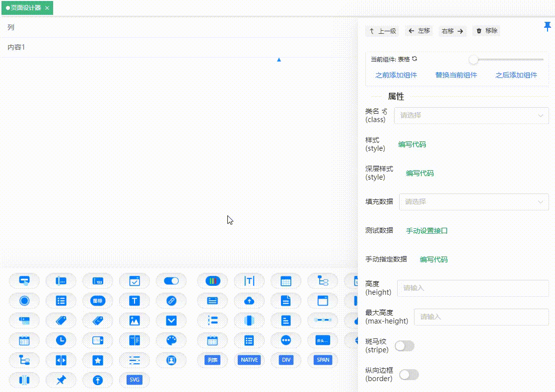Click the 之后添加组件 link

point(517,75)
